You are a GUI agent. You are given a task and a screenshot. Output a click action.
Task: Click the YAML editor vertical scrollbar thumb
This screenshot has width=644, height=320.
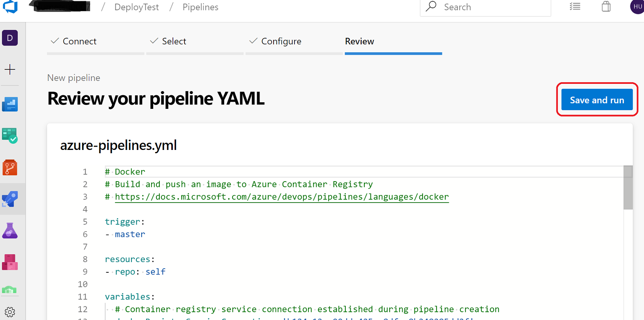628,188
